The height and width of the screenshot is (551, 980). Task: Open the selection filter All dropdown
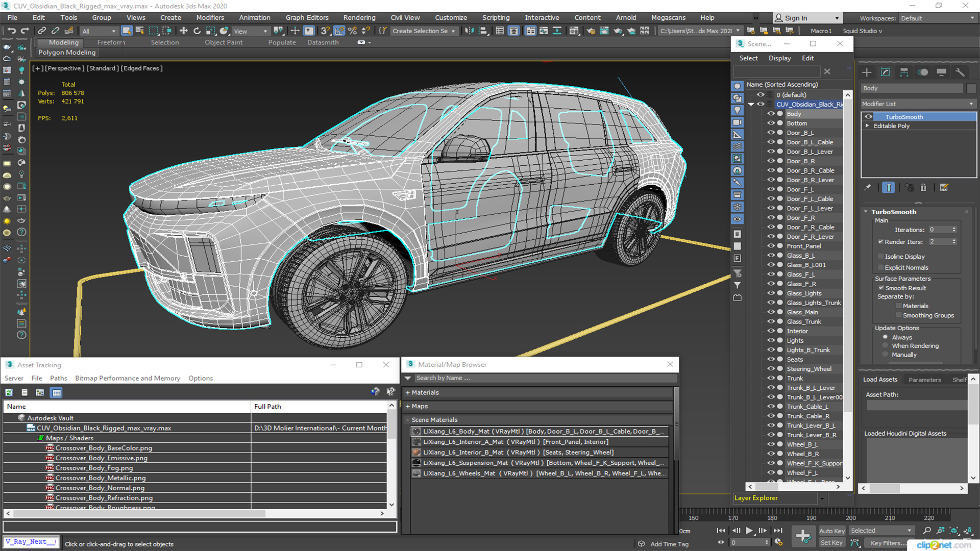[99, 31]
